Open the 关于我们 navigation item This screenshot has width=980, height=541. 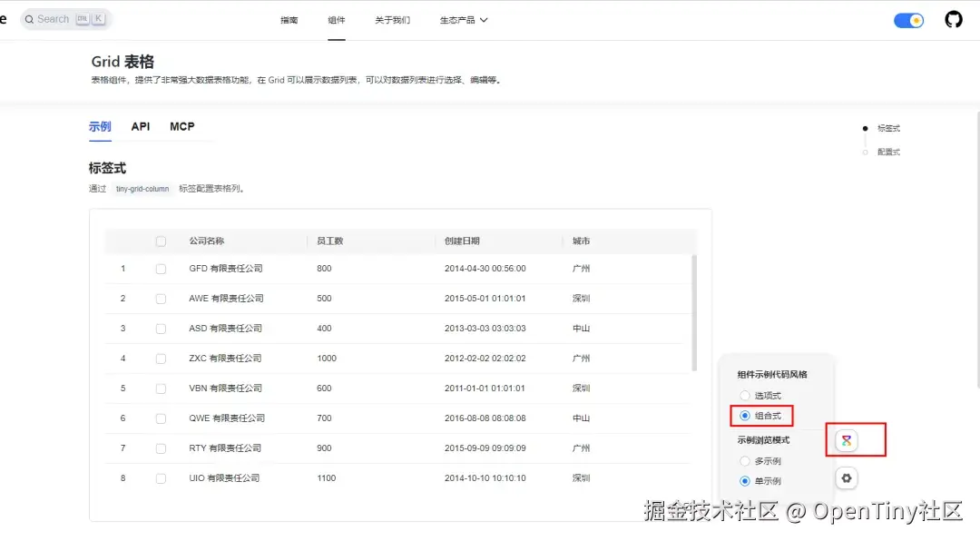[x=393, y=20]
